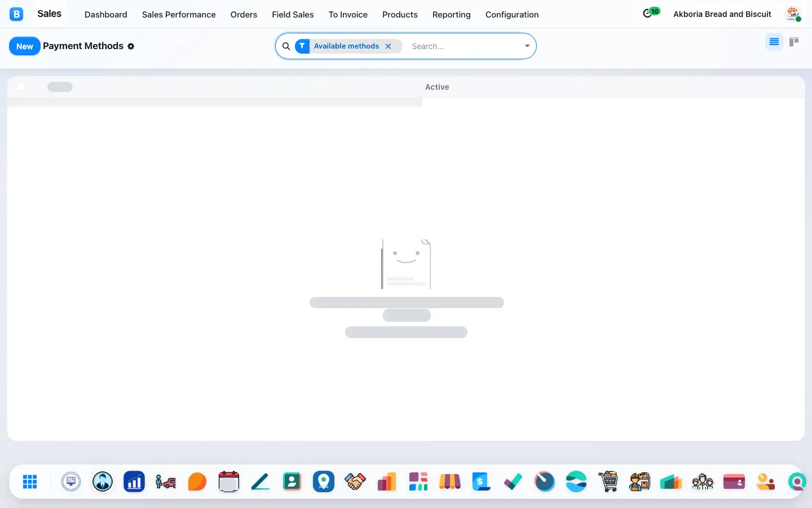
Task: Open the Orders menu
Action: tap(244, 15)
